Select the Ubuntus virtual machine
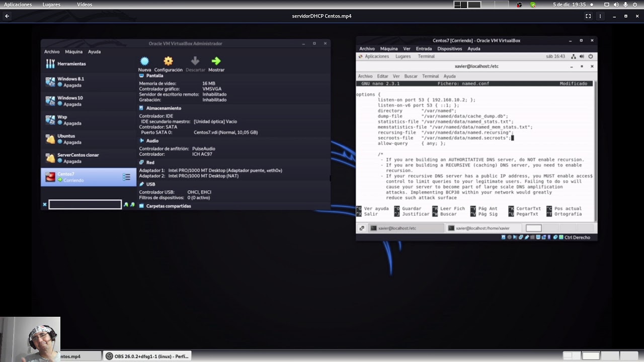Viewport: 644px width, 362px height. [89, 139]
